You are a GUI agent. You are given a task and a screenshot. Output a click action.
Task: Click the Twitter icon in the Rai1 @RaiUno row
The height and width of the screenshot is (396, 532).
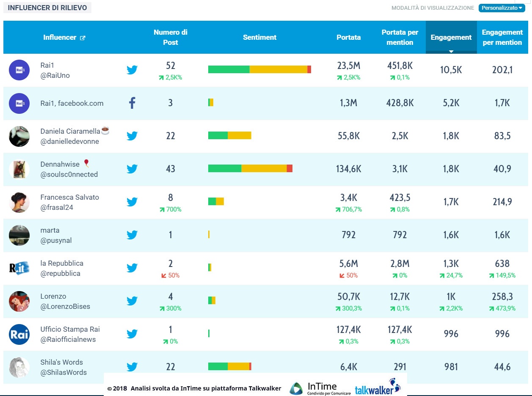coord(132,70)
